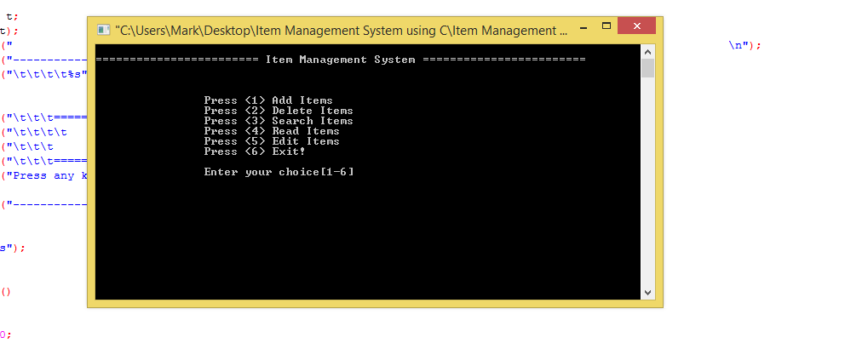The width and height of the screenshot is (868, 343).
Task: Maximize the Item Management System console window
Action: coord(606,26)
